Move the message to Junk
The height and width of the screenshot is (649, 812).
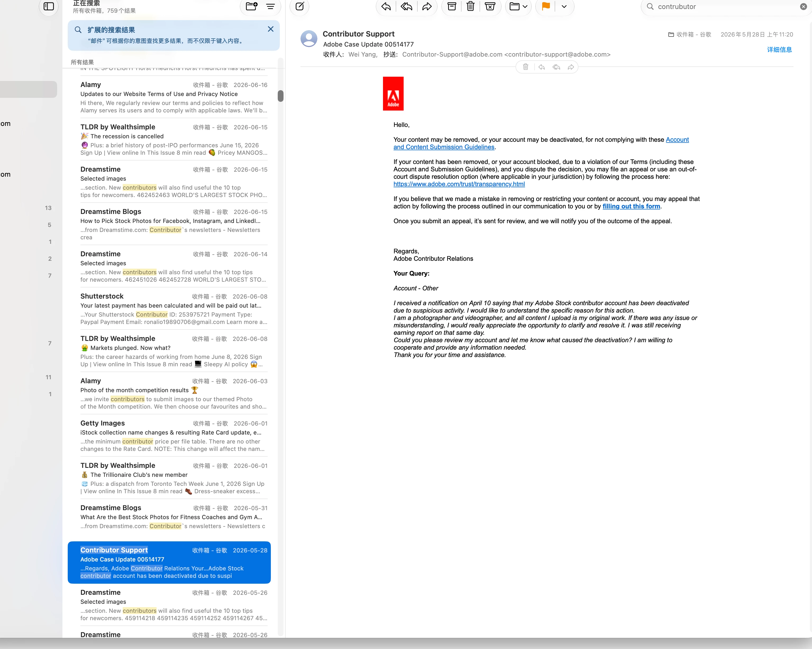tap(490, 6)
